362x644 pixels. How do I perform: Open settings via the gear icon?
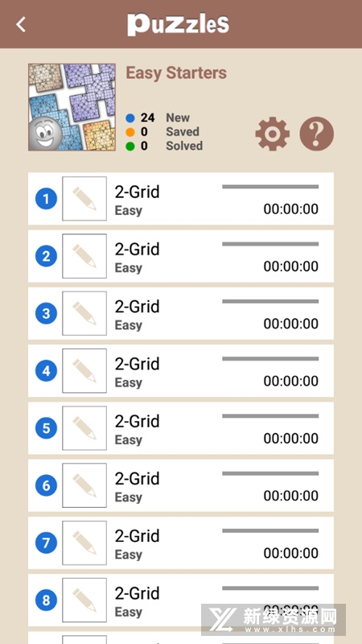point(272,134)
